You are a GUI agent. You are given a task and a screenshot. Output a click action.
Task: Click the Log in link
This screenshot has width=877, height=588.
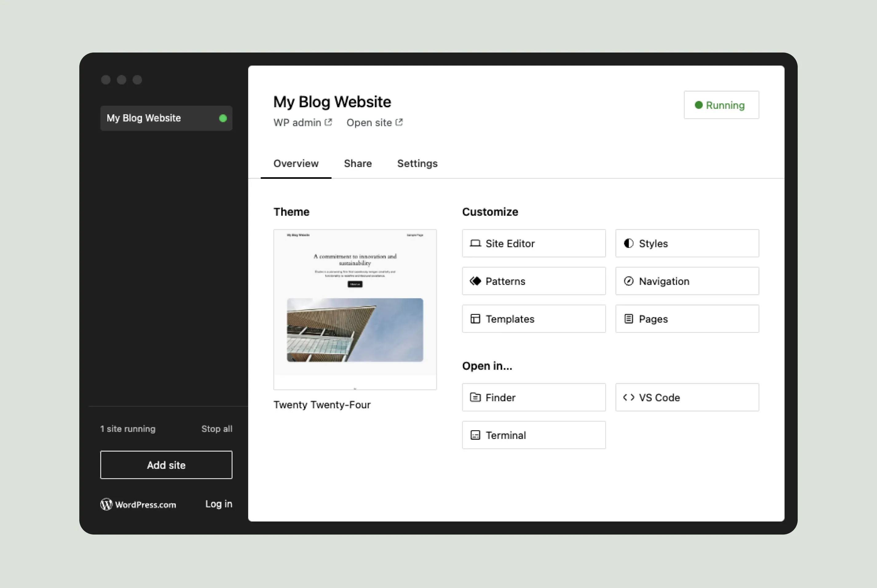[219, 504]
